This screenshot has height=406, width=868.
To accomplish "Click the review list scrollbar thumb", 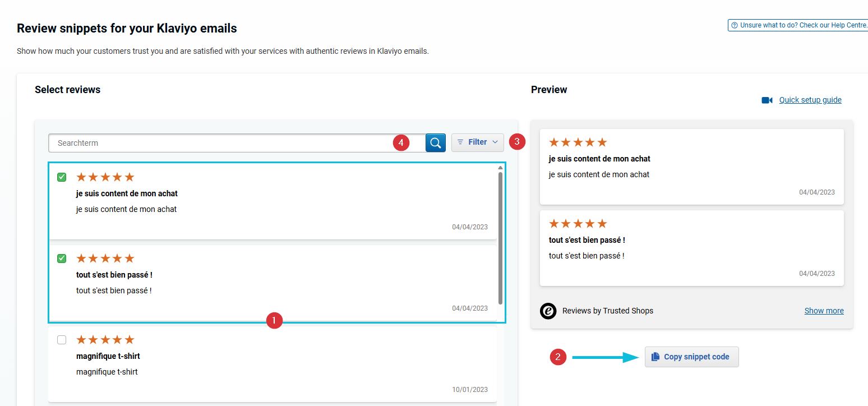I will [500, 238].
